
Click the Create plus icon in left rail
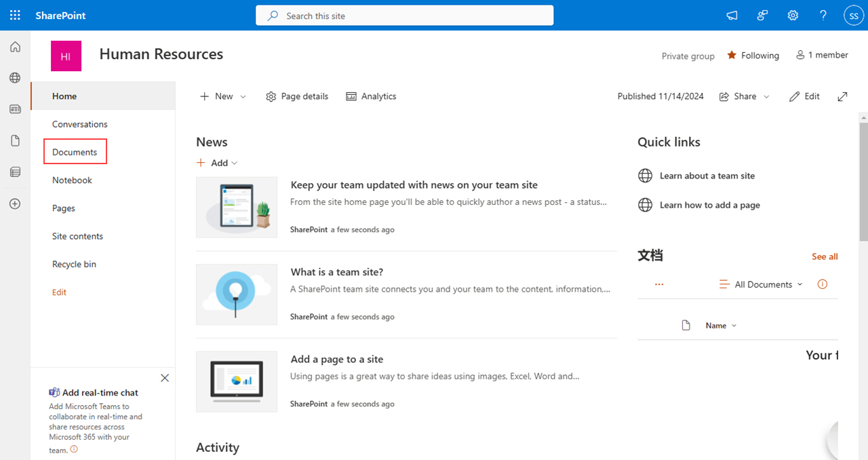pos(15,204)
